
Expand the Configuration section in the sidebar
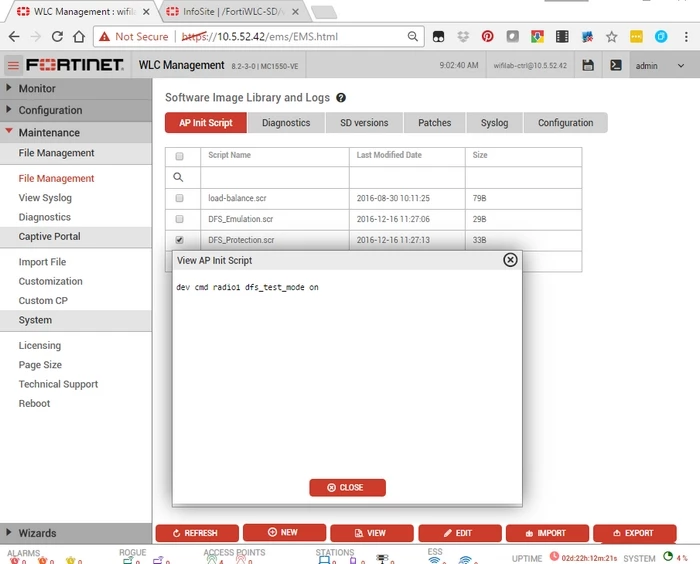click(76, 110)
